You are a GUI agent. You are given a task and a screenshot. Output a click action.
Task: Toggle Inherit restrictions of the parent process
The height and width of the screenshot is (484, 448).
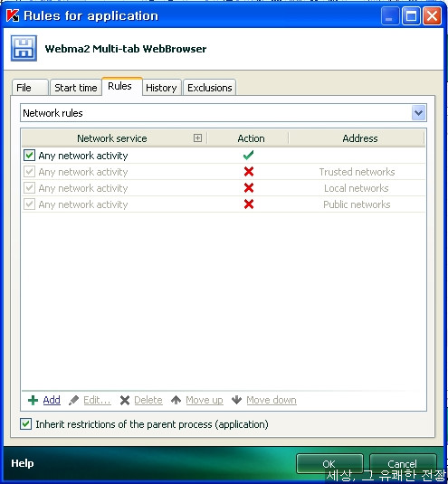tap(25, 424)
